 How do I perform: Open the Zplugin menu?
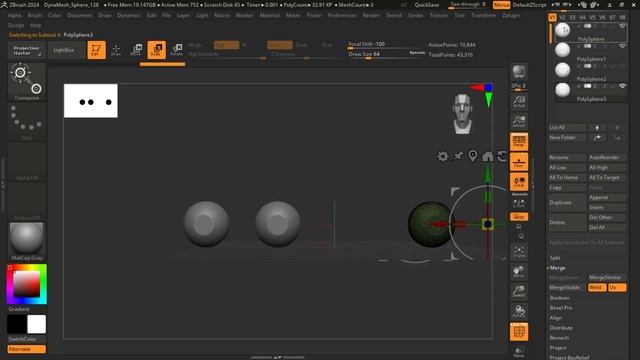click(x=511, y=15)
